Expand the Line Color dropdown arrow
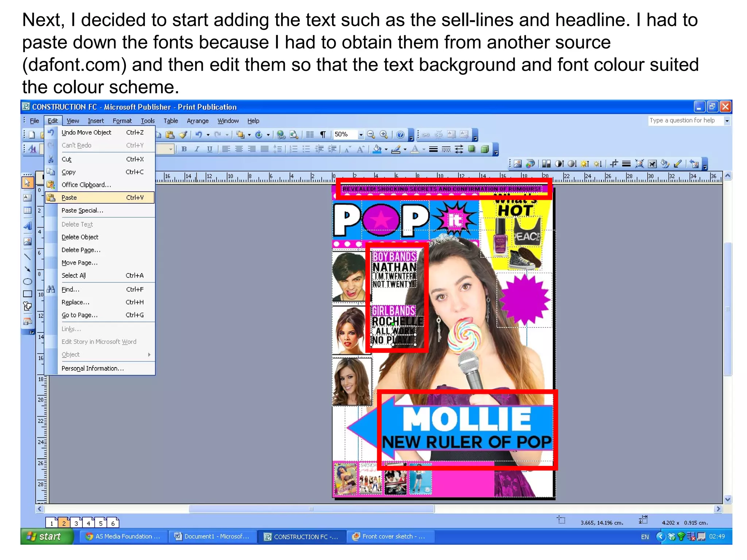Image resolution: width=747 pixels, height=560 pixels. point(405,149)
